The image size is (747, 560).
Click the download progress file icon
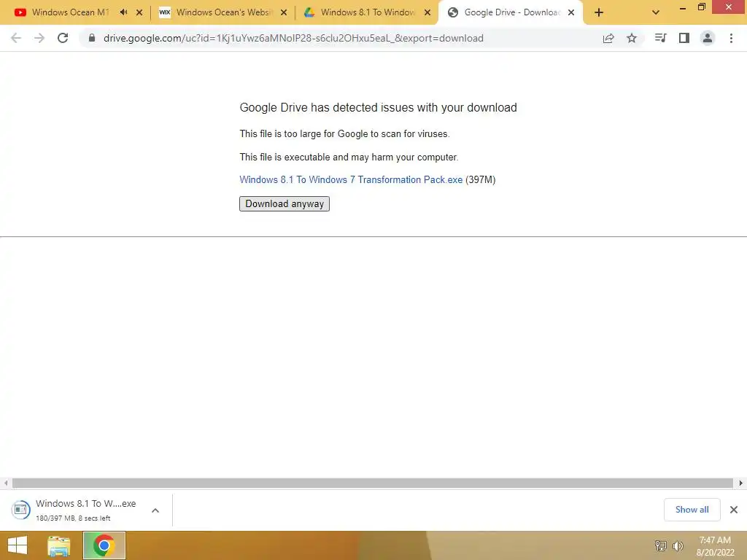pyautogui.click(x=20, y=510)
